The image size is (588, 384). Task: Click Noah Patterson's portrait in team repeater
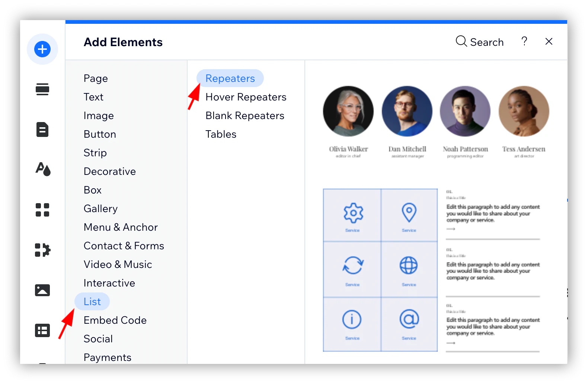(465, 111)
